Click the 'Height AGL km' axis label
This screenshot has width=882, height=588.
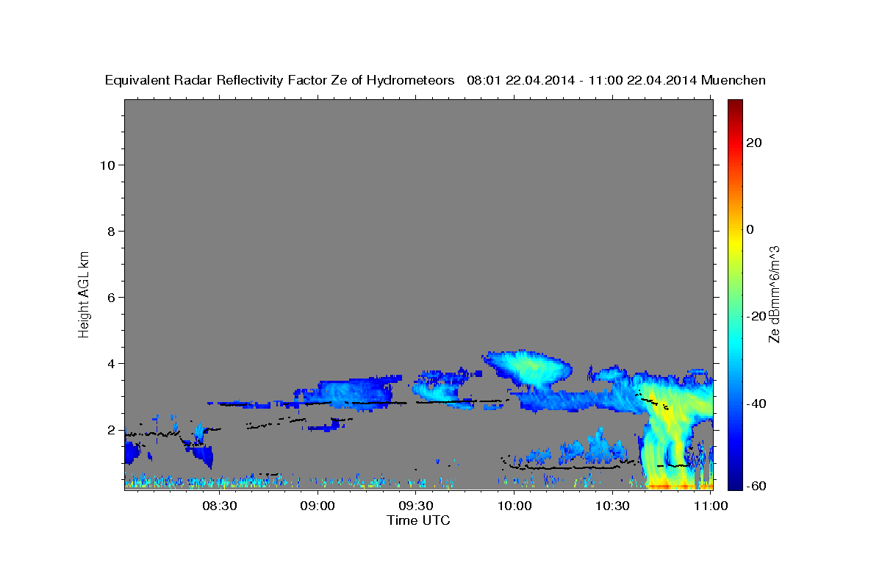click(x=84, y=293)
